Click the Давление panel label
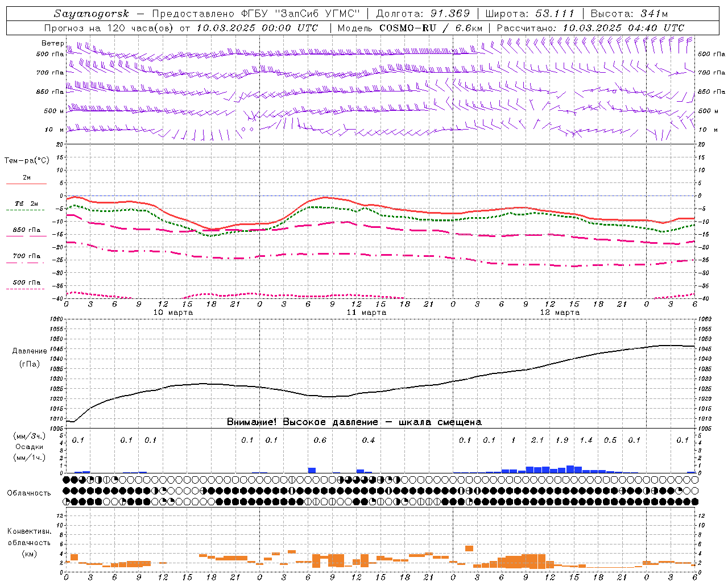Screen dimensions: 728x582 [30, 351]
